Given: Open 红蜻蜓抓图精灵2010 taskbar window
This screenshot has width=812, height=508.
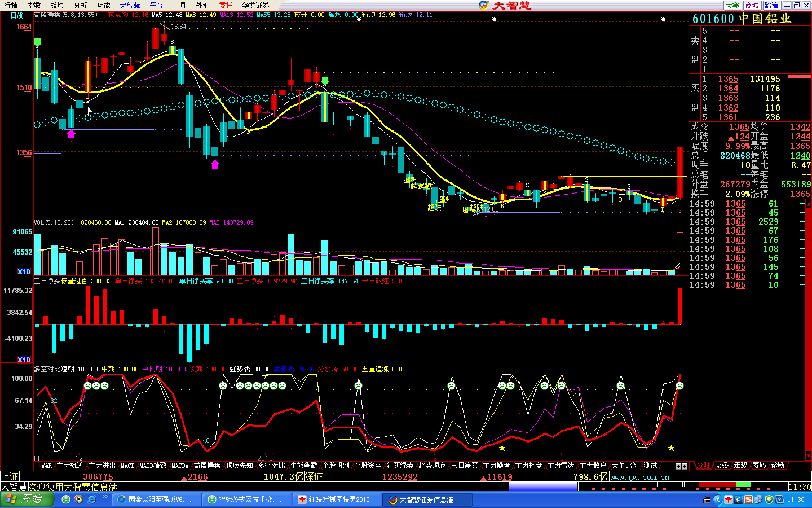Looking at the screenshot, I should click(x=338, y=500).
